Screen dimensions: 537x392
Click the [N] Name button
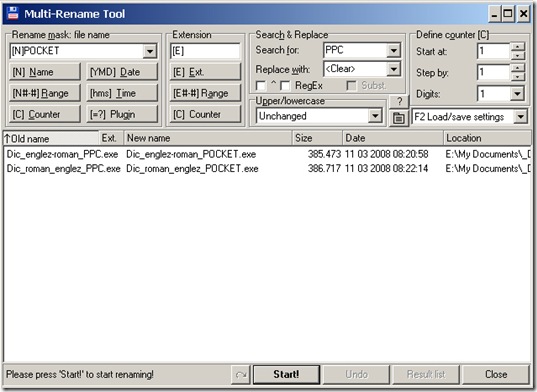pos(45,72)
